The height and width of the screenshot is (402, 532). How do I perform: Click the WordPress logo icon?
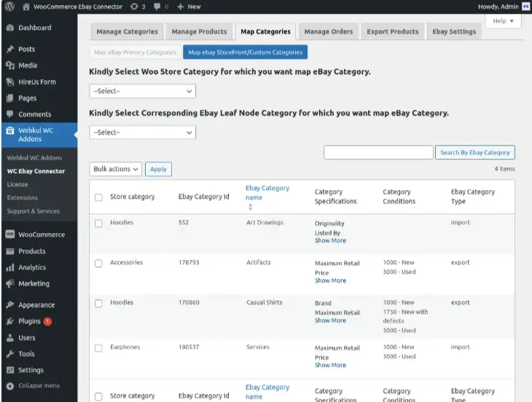click(9, 7)
